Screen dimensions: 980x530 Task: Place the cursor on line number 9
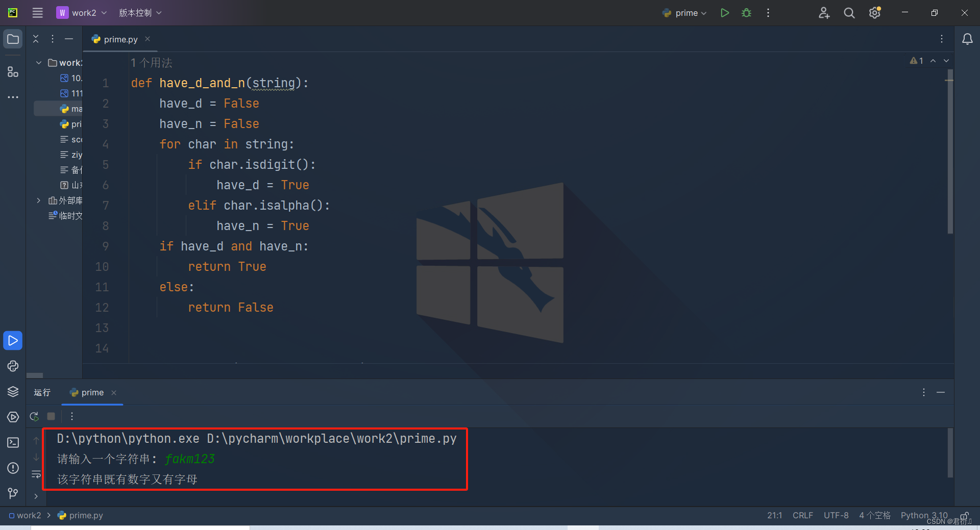point(105,246)
